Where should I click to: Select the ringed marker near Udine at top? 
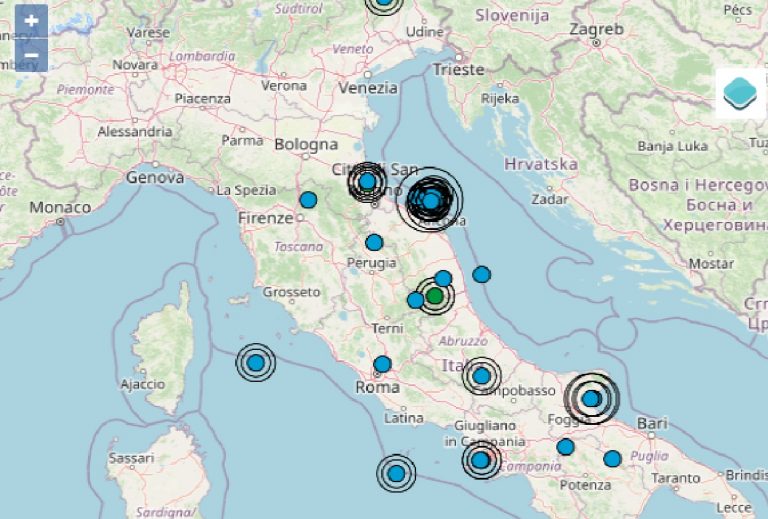[x=383, y=3]
